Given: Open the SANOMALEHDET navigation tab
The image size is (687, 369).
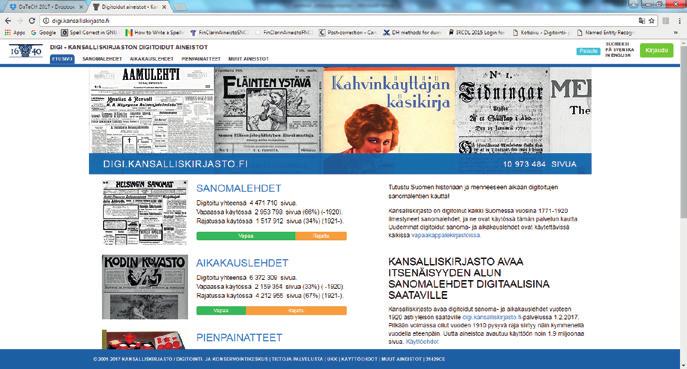Looking at the screenshot, I should [x=102, y=59].
